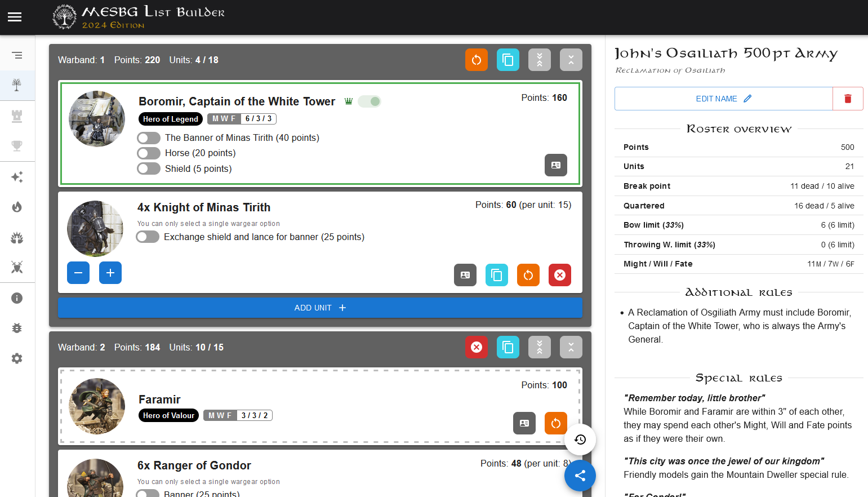This screenshot has height=497, width=868.
Task: Increase Knight count with the plus stepper
Action: (110, 273)
